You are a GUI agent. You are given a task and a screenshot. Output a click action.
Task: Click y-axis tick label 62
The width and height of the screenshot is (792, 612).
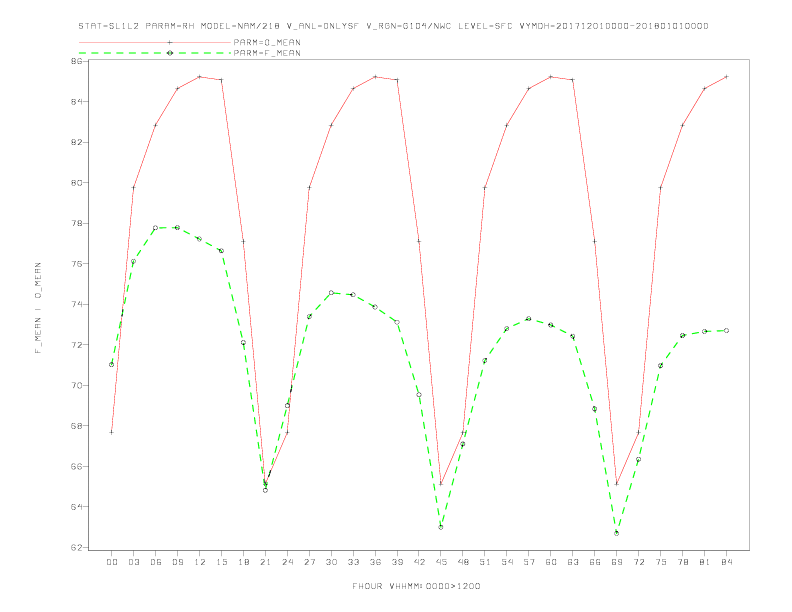(x=77, y=547)
